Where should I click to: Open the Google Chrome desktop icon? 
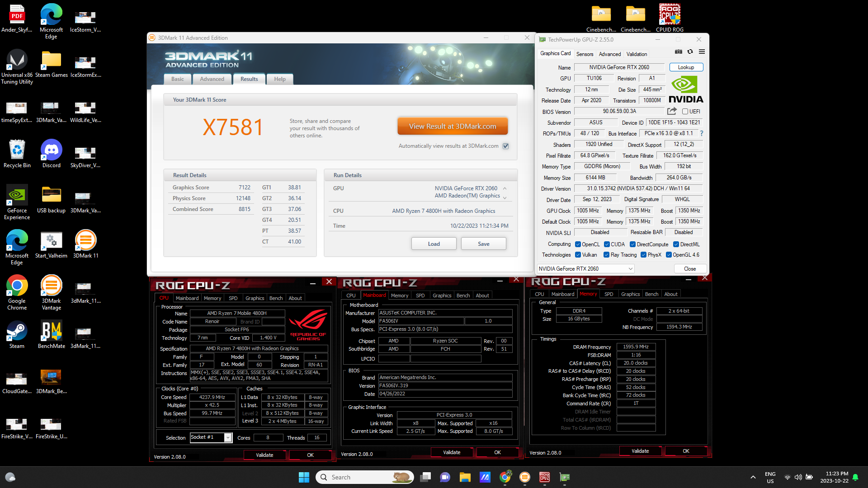(17, 292)
